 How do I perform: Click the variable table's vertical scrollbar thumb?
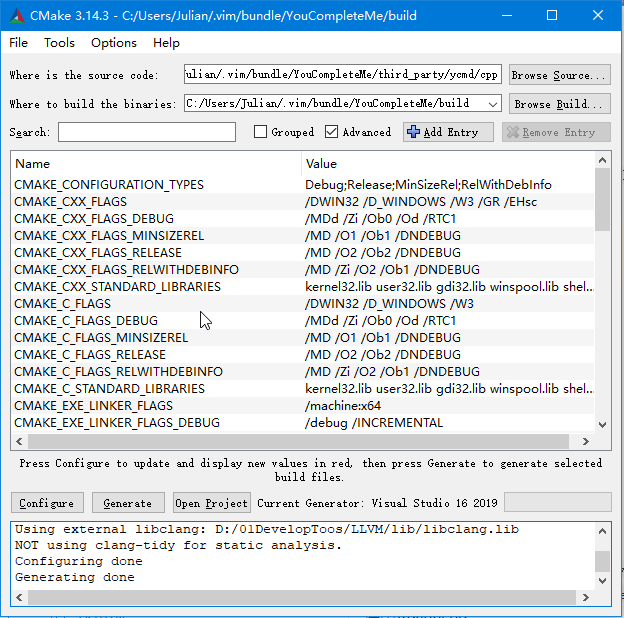pyautogui.click(x=602, y=199)
